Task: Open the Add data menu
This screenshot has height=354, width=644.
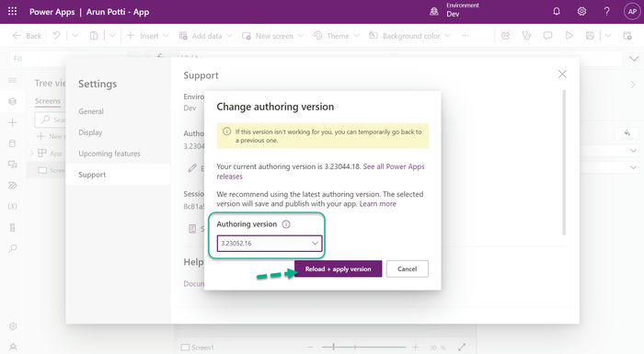Action: coord(205,36)
